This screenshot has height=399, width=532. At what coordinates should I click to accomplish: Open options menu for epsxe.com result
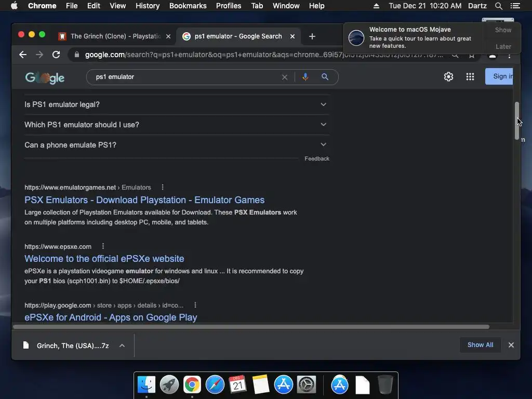click(103, 246)
